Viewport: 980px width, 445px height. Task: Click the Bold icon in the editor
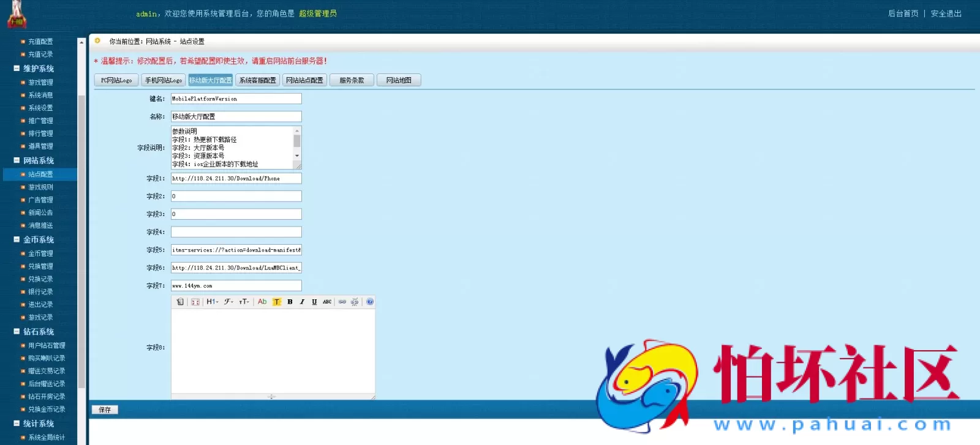tap(290, 302)
